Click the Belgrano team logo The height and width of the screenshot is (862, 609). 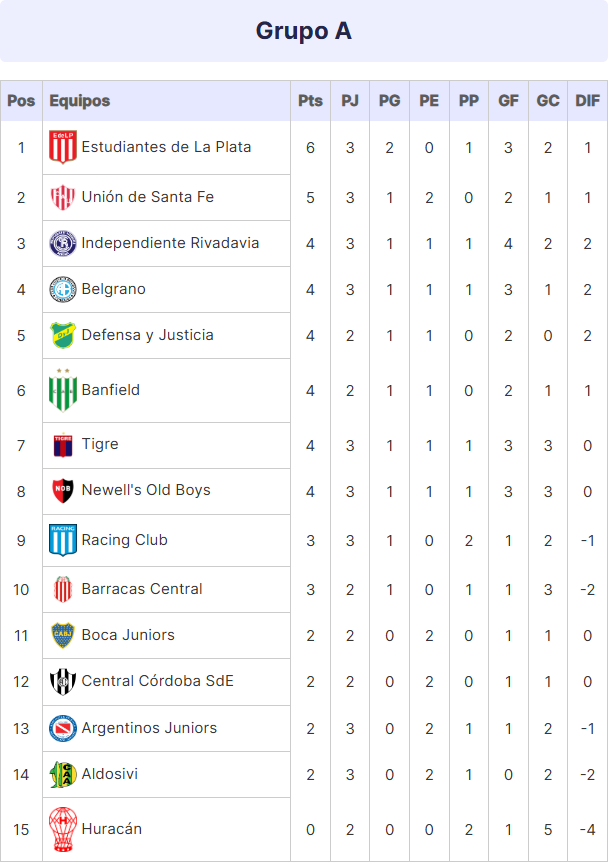coord(63,290)
